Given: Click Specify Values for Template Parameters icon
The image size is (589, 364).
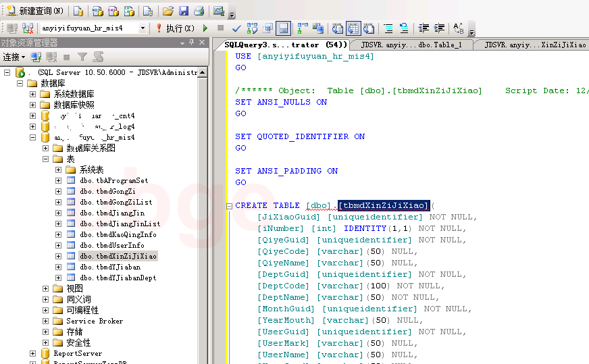Looking at the screenshot, I should (x=458, y=28).
